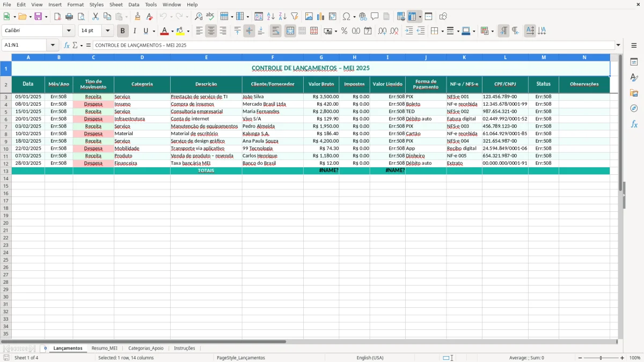Apply the yellow background color
The image size is (644, 362).
180,31
